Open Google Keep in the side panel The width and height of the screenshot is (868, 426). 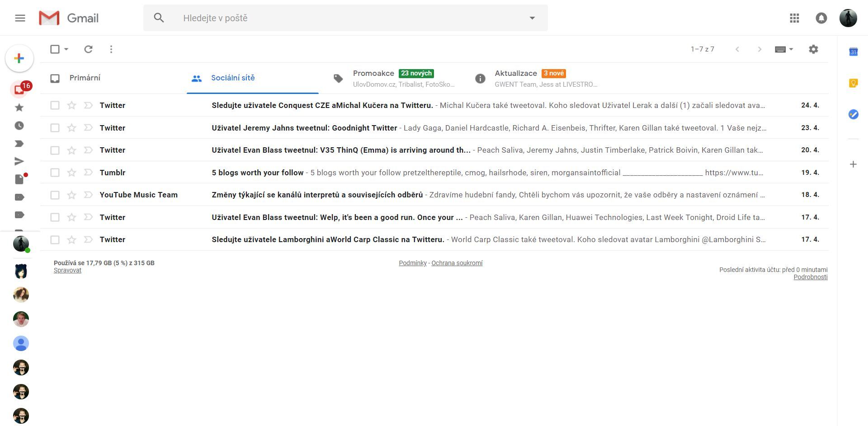click(853, 83)
